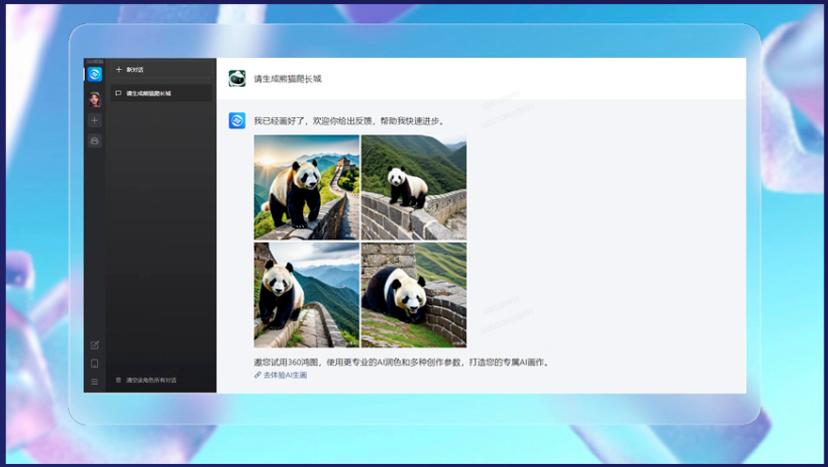Click the reply text starting with 我已经画好了
Image resolution: width=828 pixels, height=467 pixels.
coord(348,121)
